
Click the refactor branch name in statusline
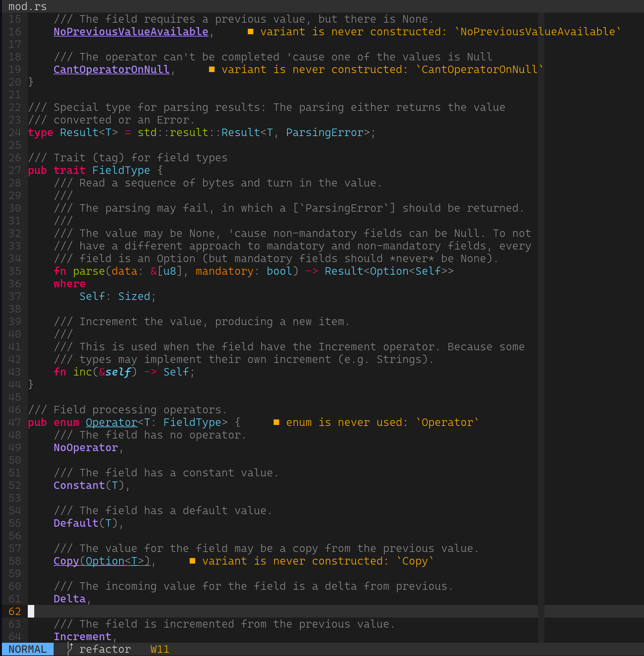click(105, 649)
